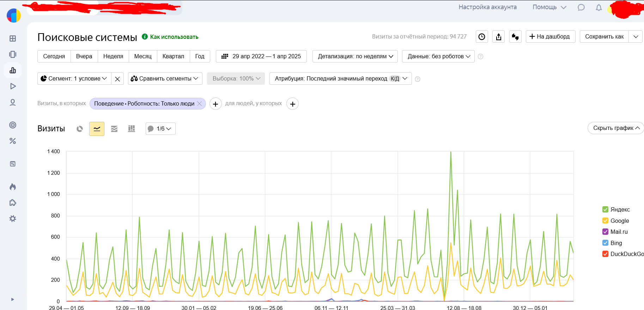
Task: Expand the Атрибуция dropdown
Action: pos(340,79)
